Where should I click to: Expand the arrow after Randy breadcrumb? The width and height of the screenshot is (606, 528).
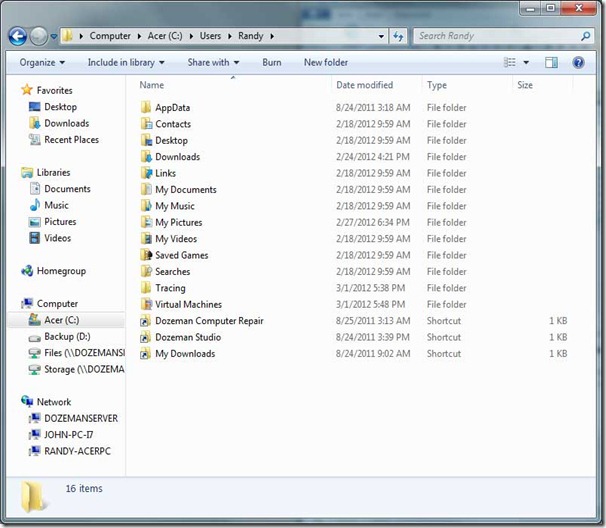pos(272,36)
